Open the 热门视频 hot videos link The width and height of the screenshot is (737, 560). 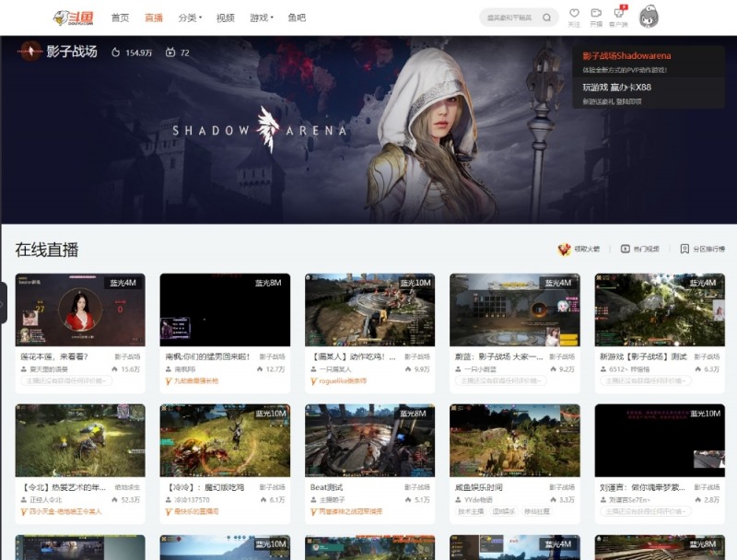(639, 249)
